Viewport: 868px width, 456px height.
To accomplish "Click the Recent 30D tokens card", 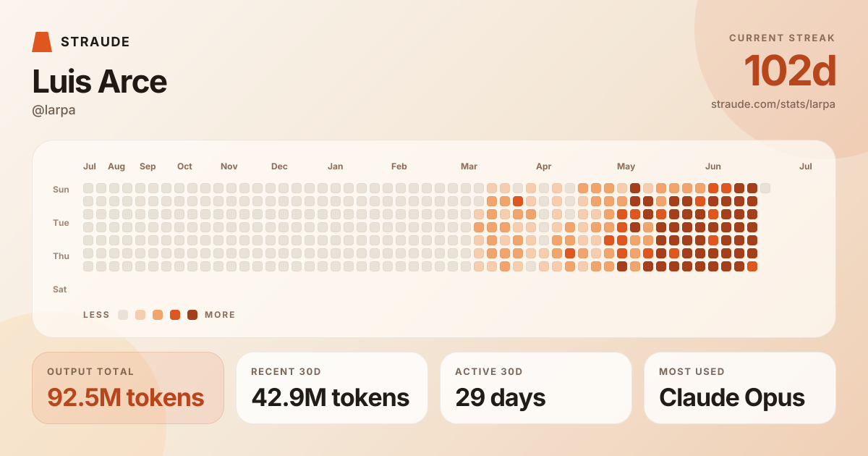I will click(x=332, y=388).
